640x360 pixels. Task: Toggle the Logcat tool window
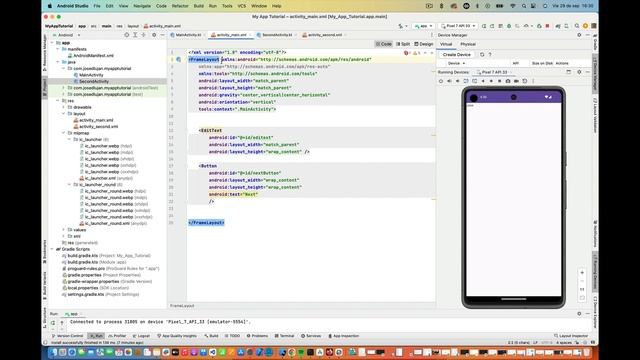tap(141, 336)
